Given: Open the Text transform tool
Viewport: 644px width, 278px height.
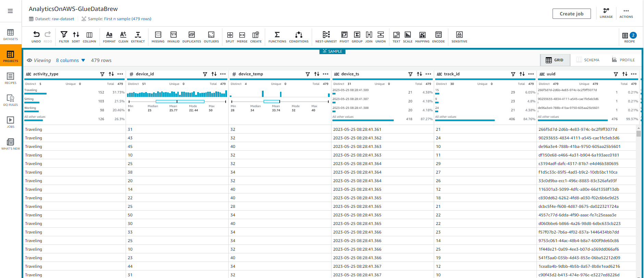Looking at the screenshot, I should click(x=396, y=37).
